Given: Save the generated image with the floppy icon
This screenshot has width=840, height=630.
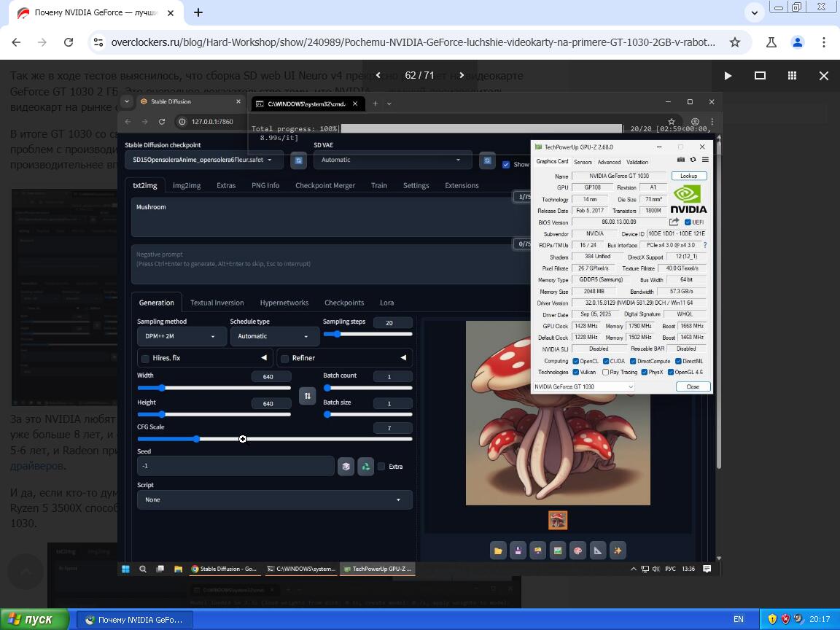Looking at the screenshot, I should click(518, 551).
